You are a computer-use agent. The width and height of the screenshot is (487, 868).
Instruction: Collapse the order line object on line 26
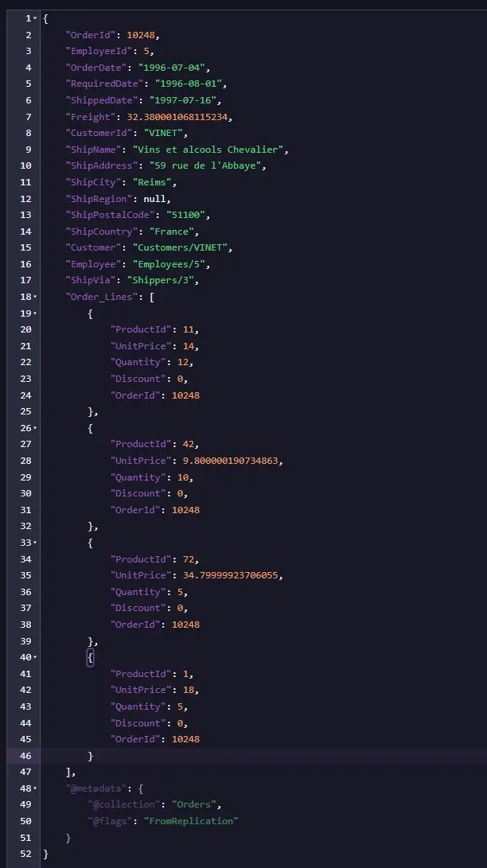tap(36, 428)
